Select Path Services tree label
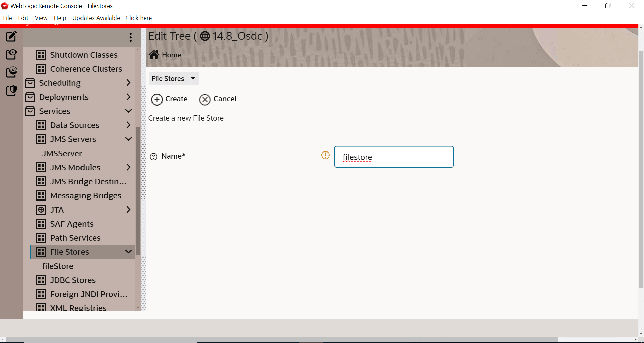Screen dimensions: 644x343 (75, 238)
